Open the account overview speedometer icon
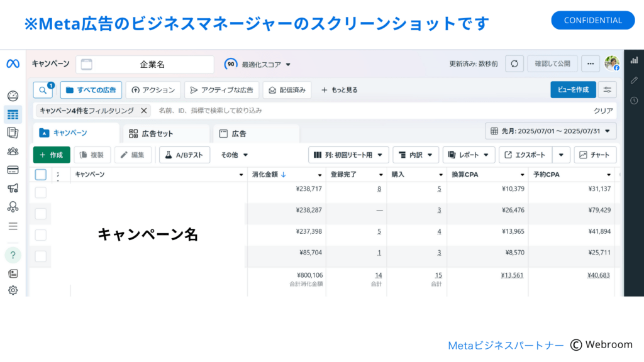Viewport: 644px width, 362px height. click(x=12, y=93)
